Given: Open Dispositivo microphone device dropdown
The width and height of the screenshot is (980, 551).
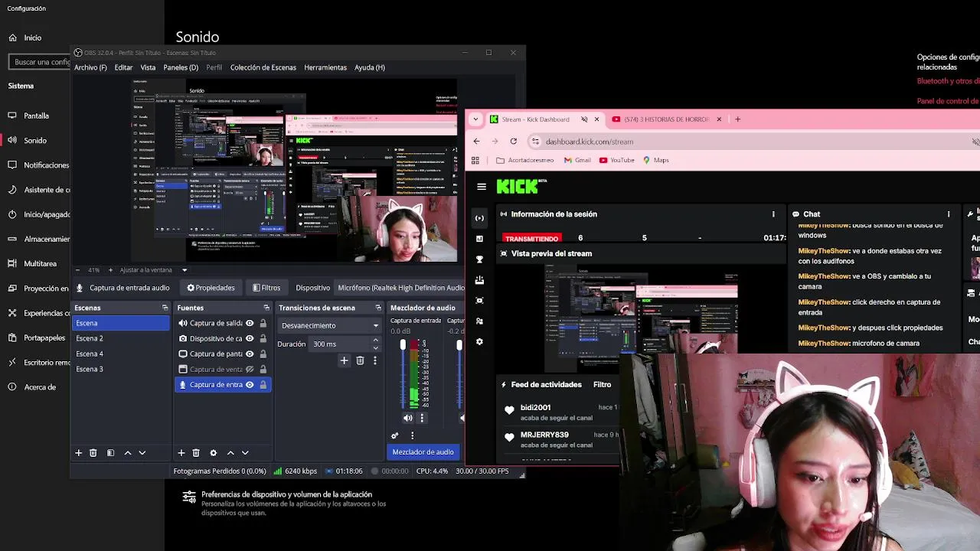Looking at the screenshot, I should (400, 288).
